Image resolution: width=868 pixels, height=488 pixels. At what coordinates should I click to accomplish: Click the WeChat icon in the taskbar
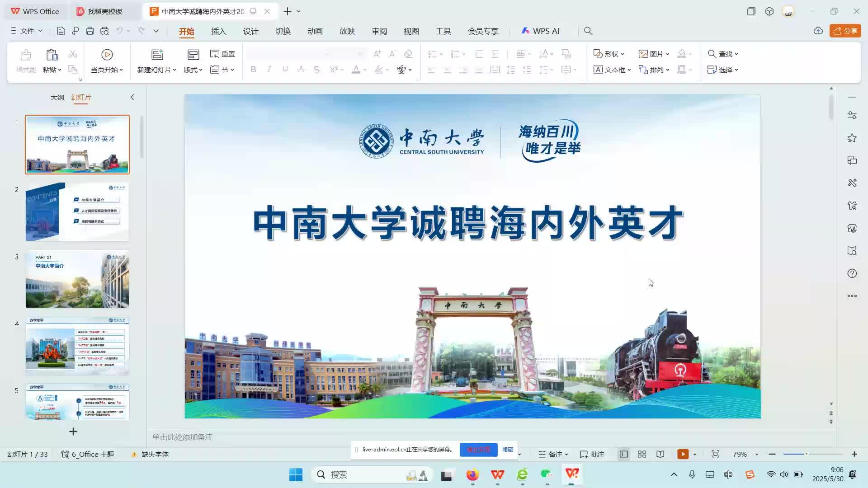pos(547,474)
